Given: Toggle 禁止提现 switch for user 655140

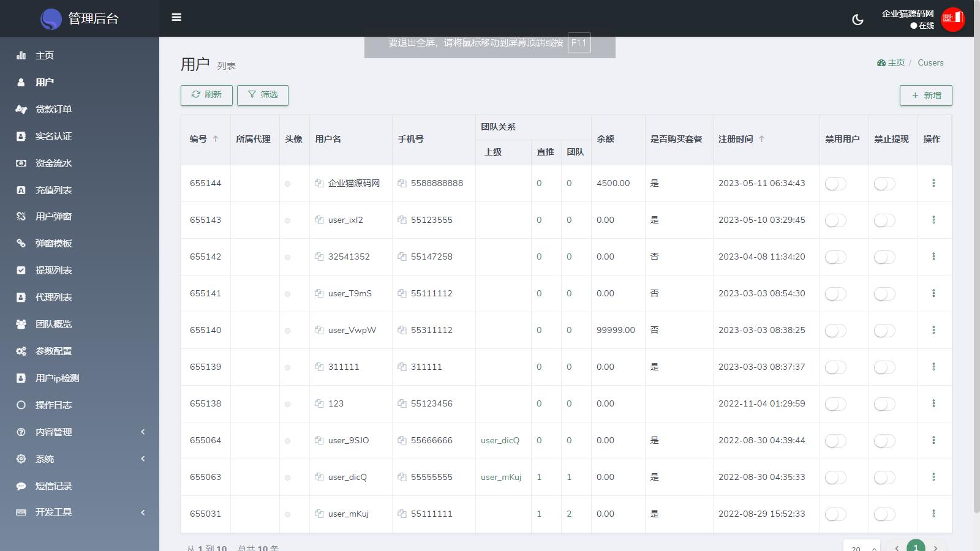Looking at the screenshot, I should point(884,331).
